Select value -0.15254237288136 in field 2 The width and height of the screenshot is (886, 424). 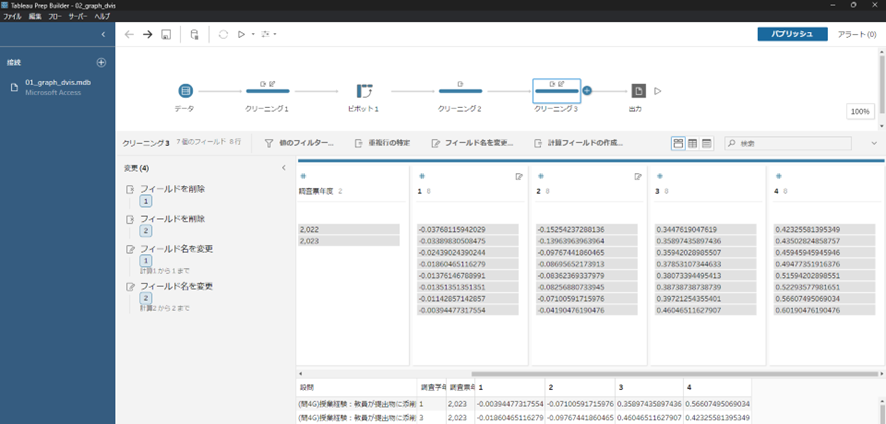[x=587, y=230]
